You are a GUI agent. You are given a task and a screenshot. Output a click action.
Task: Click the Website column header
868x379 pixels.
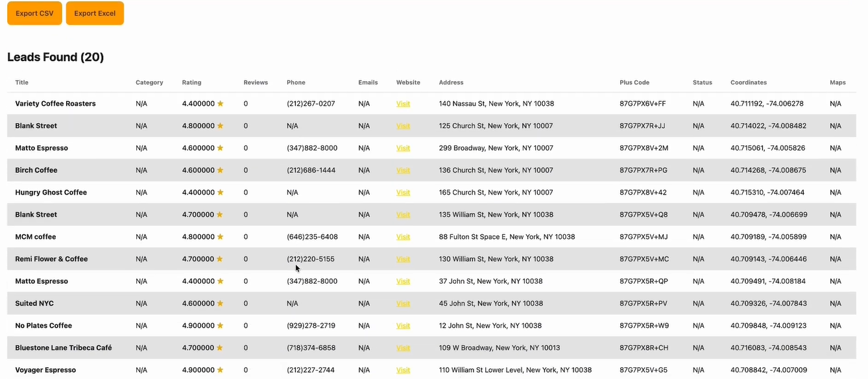[408, 82]
